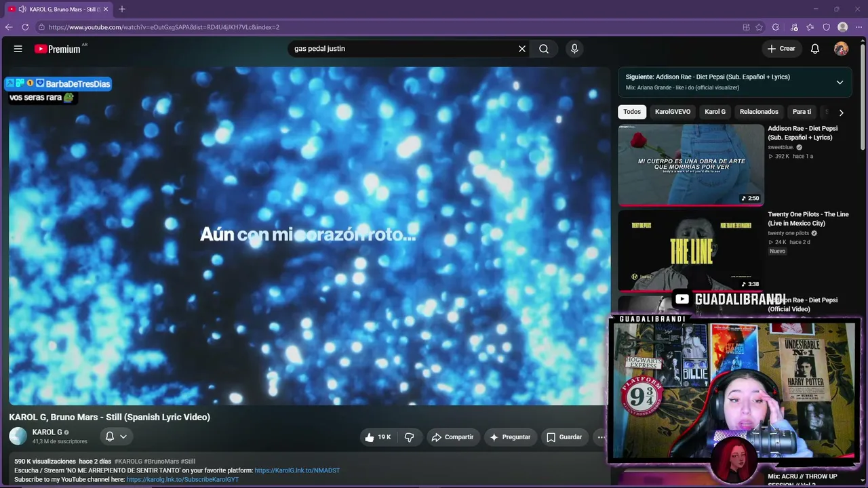Select the Relacionados filter chip
868x488 pixels.
coord(759,112)
